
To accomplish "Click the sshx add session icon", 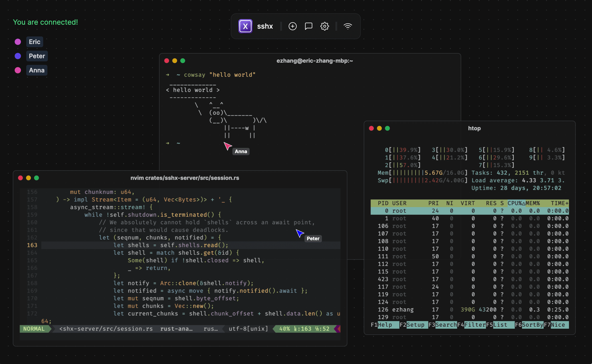I will 292,26.
